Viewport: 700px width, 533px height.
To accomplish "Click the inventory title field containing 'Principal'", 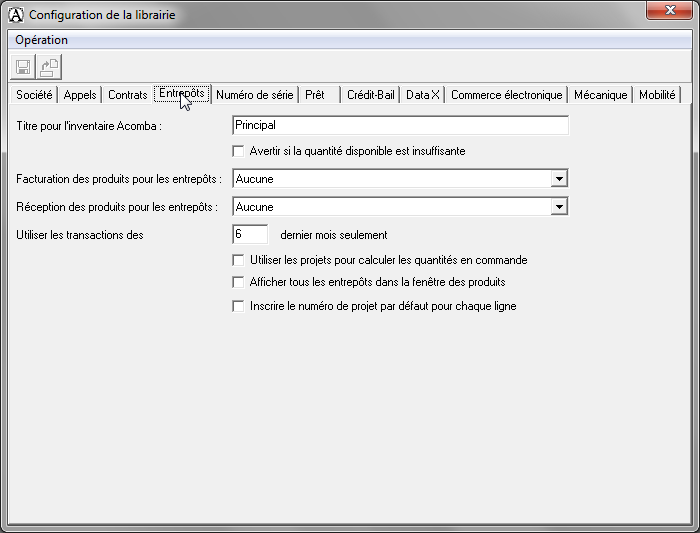I will tap(399, 126).
